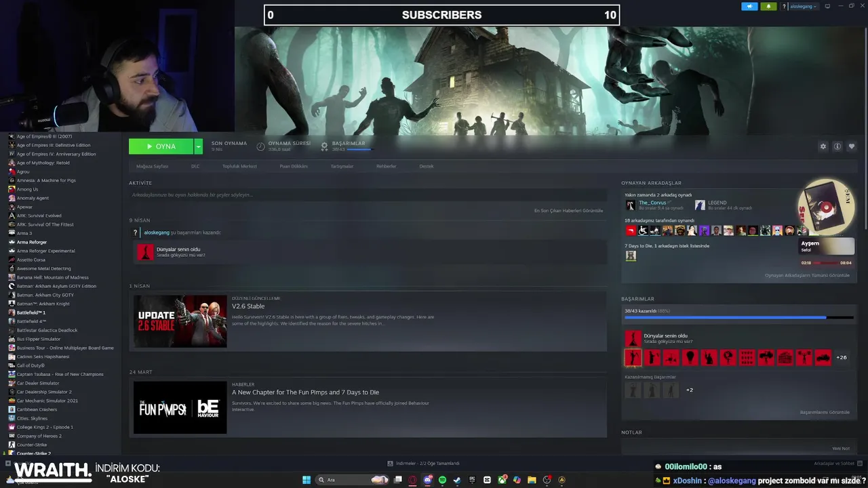Viewport: 868px width, 488px height.
Task: Click the achievements trophy icon beside BAŞARIMLAR
Action: click(x=324, y=146)
